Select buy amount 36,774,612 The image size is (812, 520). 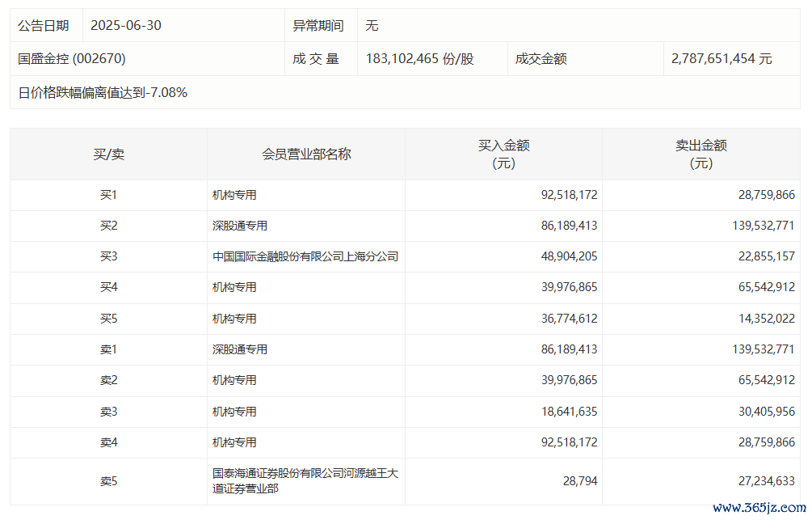(569, 319)
